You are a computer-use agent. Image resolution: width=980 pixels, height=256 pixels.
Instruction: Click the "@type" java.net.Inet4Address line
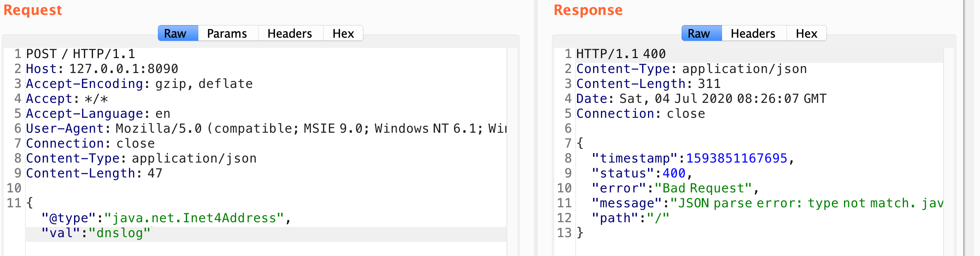pos(166,218)
